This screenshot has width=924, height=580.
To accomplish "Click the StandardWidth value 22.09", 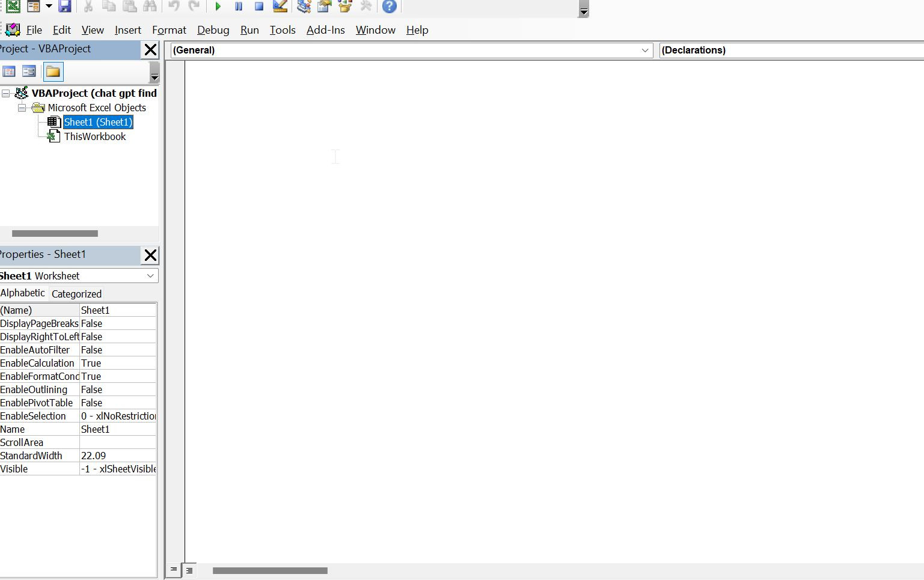I will [x=118, y=456].
